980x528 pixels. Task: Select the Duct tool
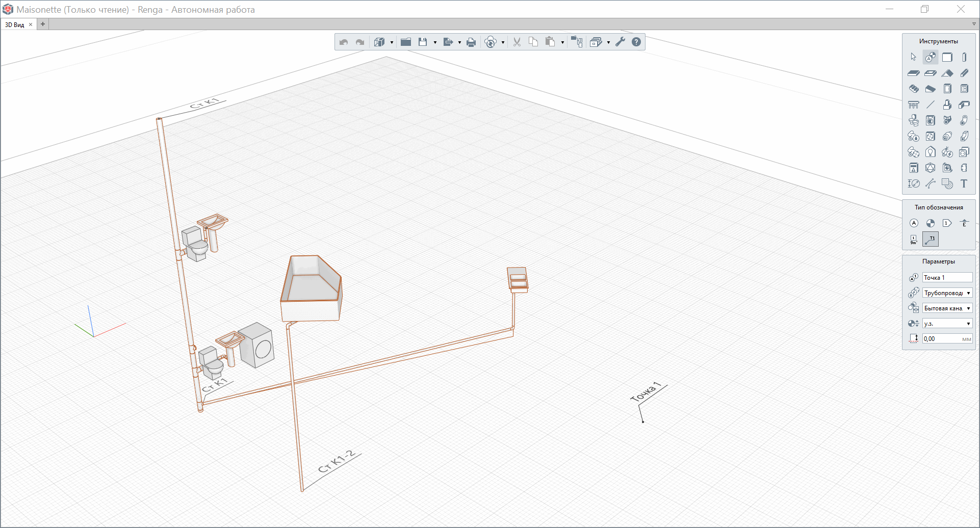point(964,136)
